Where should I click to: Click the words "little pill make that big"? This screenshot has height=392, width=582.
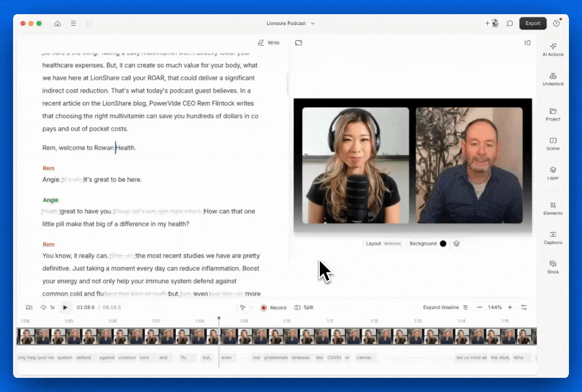click(x=77, y=224)
